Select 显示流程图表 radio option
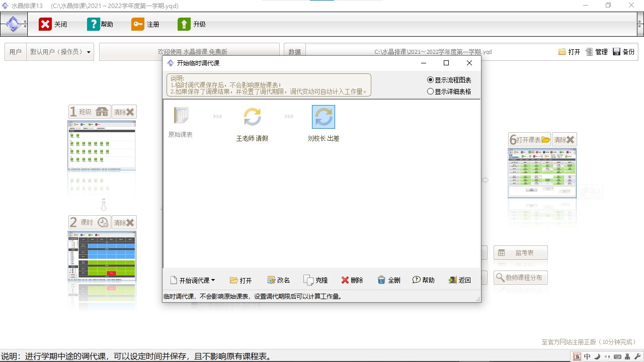 (x=431, y=79)
